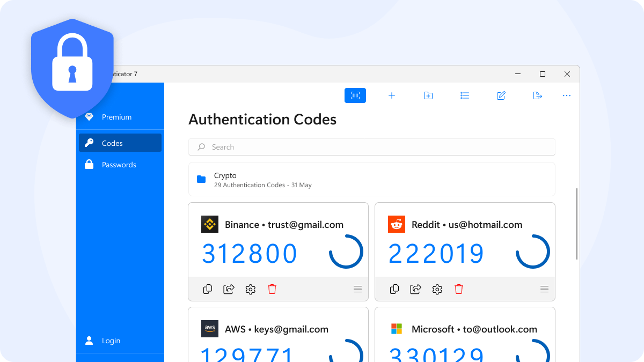The width and height of the screenshot is (644, 362).
Task: Click Binance • trust@gmail.com label
Action: (284, 225)
